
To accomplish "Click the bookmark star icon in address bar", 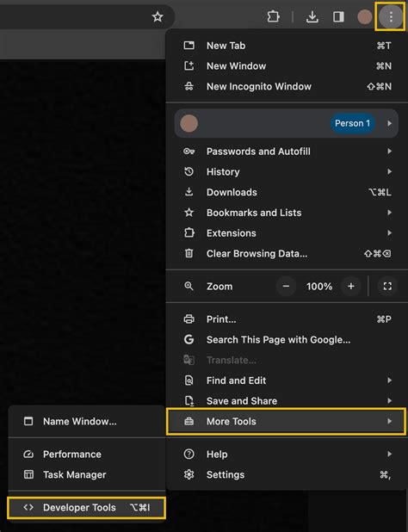I will click(158, 16).
